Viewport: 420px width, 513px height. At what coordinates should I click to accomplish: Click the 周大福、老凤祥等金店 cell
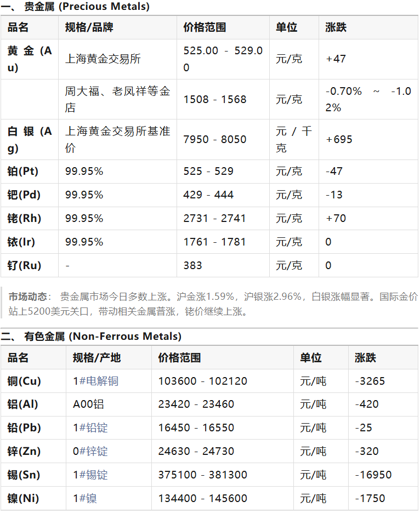(117, 99)
